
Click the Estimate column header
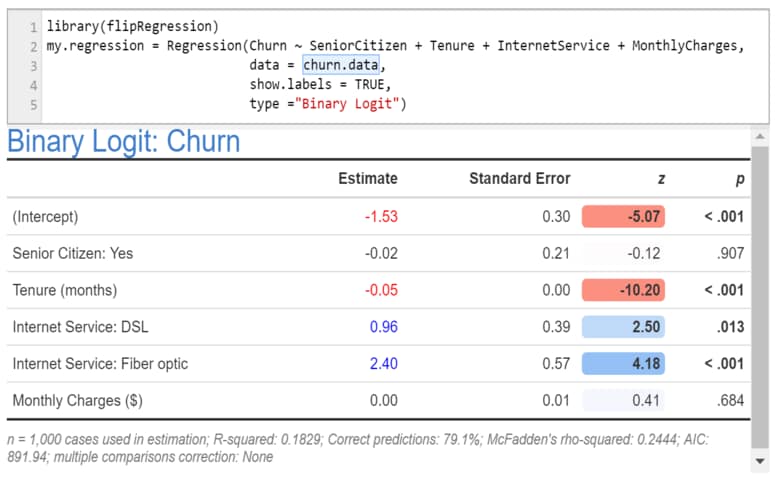pyautogui.click(x=367, y=178)
